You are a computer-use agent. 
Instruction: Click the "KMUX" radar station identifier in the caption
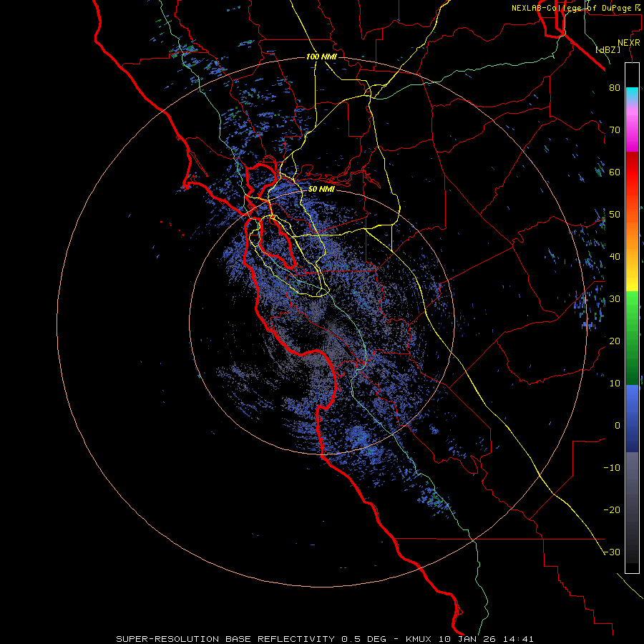(x=419, y=639)
